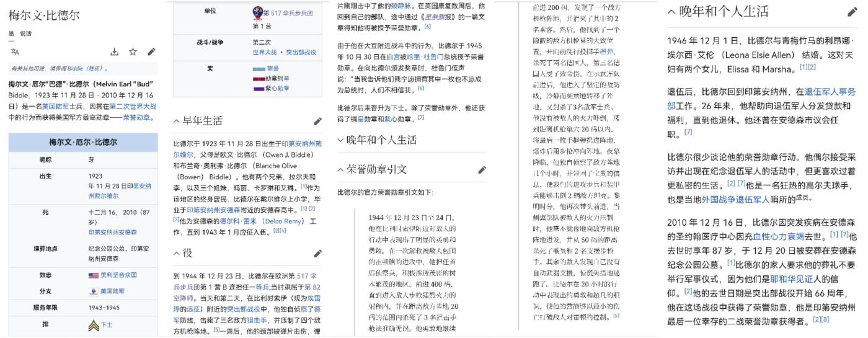Click the page title 梅尔文·比德尔
The height and width of the screenshot is (338, 868).
point(44,16)
